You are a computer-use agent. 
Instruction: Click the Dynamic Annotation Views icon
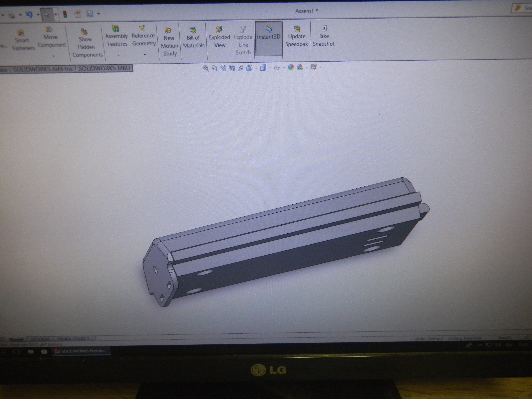coord(240,68)
